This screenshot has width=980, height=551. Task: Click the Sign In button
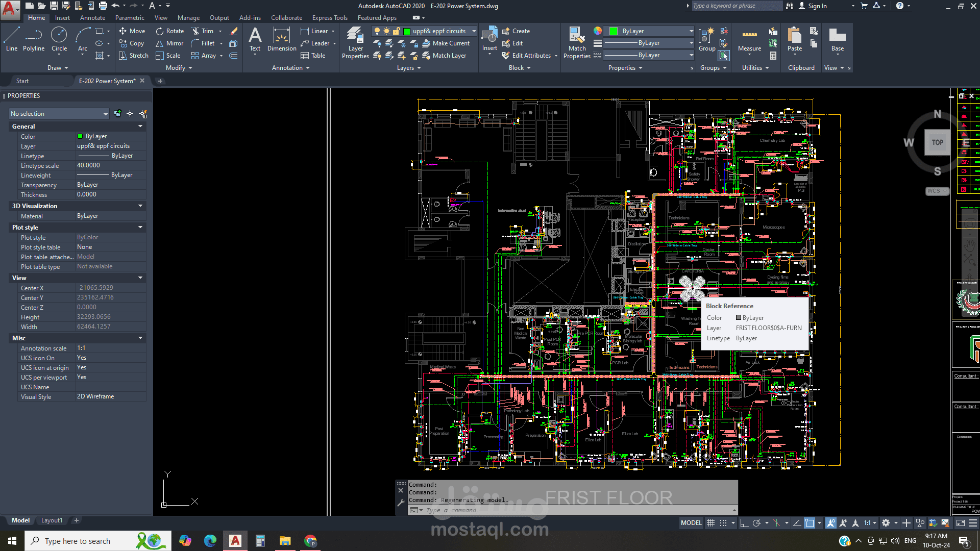click(813, 6)
